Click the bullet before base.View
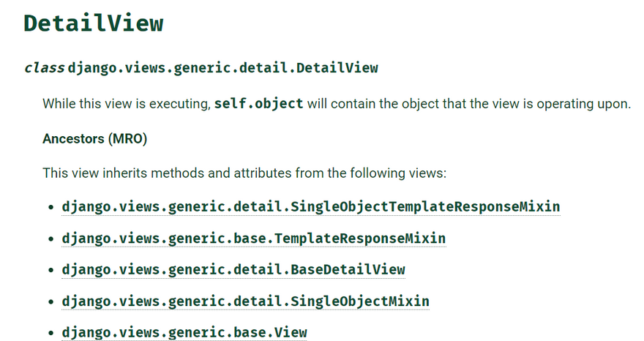This screenshot has width=644, height=341. [51, 333]
